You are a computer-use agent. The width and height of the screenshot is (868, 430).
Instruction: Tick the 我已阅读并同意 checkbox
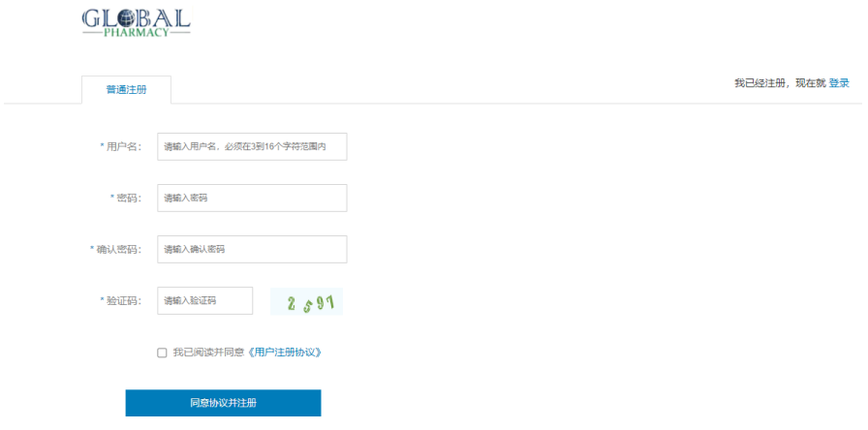(x=162, y=353)
